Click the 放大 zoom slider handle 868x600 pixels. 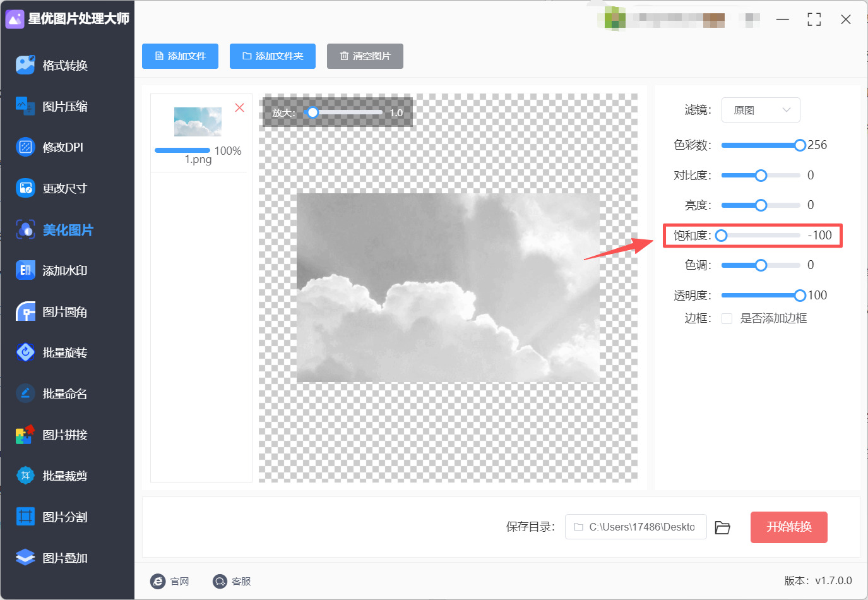click(x=312, y=112)
